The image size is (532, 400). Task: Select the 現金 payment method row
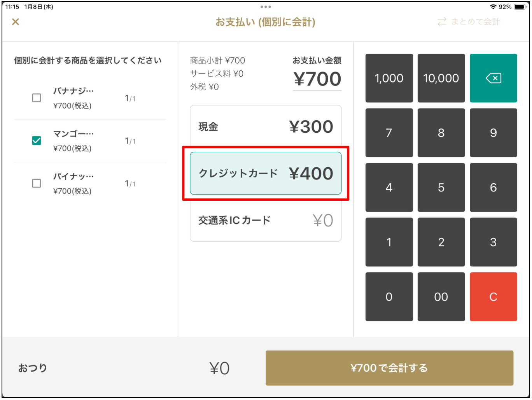pos(266,126)
